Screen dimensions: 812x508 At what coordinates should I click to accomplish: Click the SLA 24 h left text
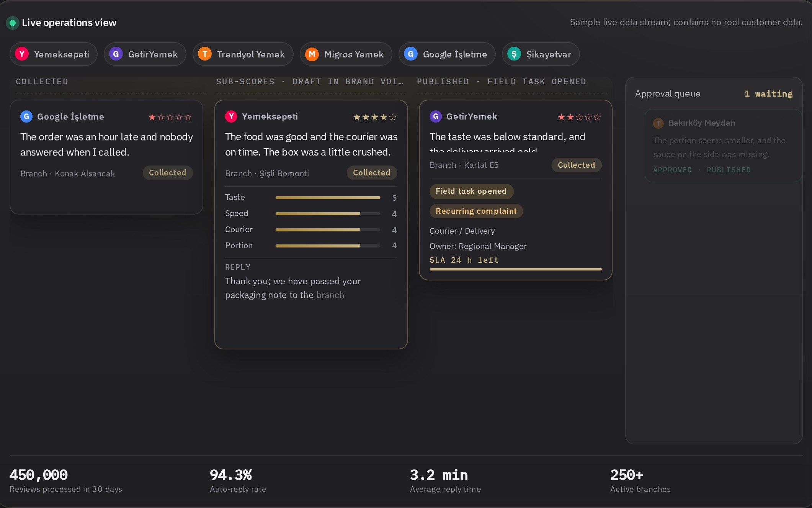(x=464, y=260)
